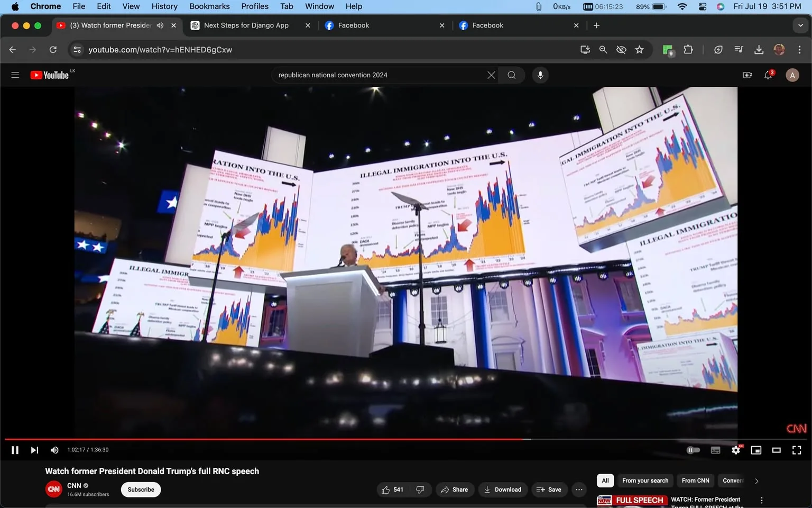Toggle autoplay switch in player

pyautogui.click(x=693, y=450)
